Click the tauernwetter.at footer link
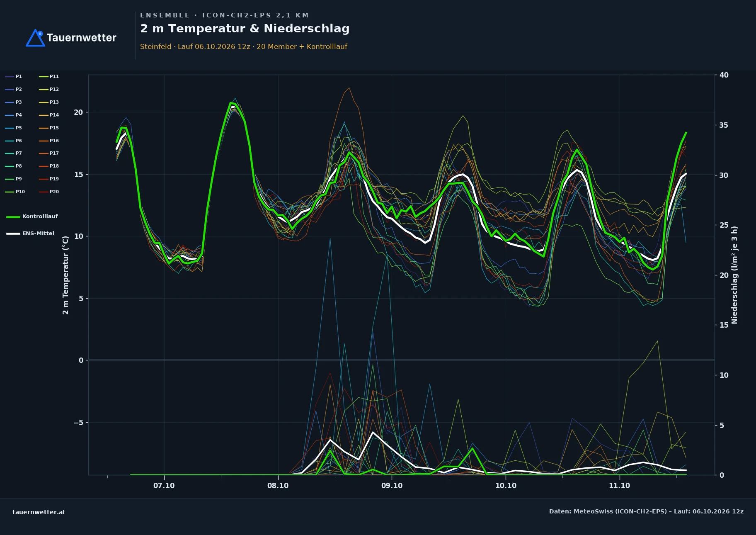This screenshot has height=535, width=756. 39,512
